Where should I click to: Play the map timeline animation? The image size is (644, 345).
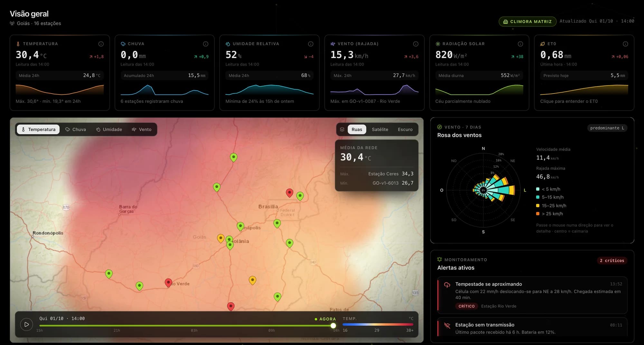[26, 324]
